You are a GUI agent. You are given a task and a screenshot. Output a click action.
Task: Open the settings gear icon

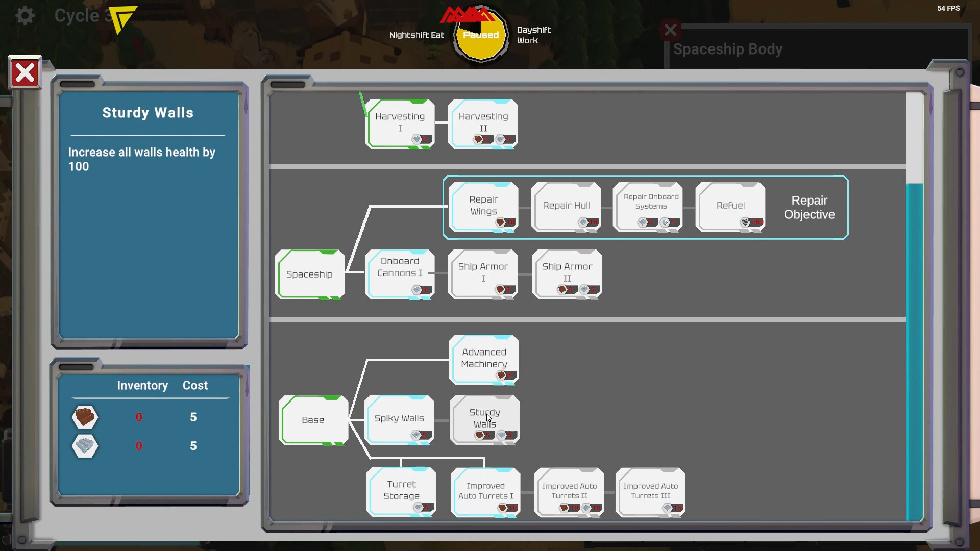(24, 15)
